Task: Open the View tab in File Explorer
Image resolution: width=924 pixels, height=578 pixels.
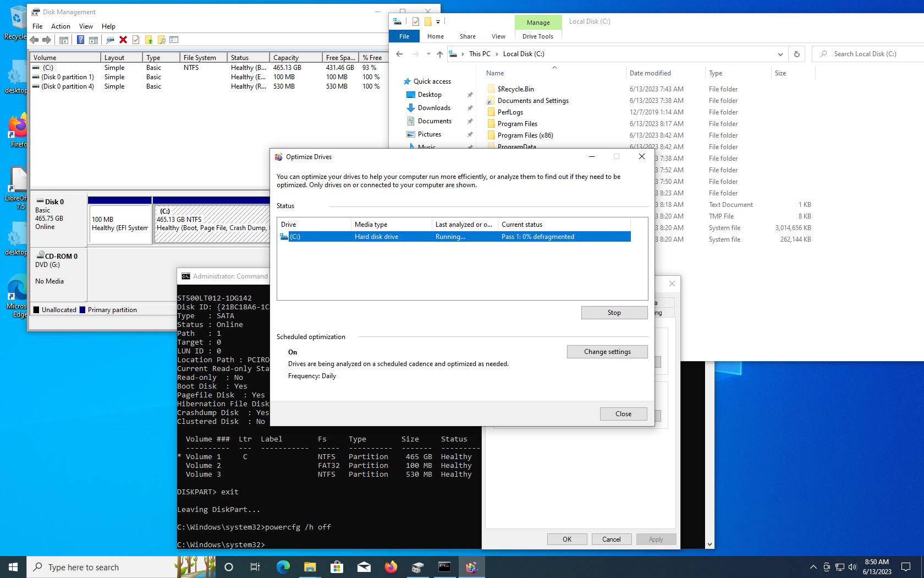Action: 498,36
